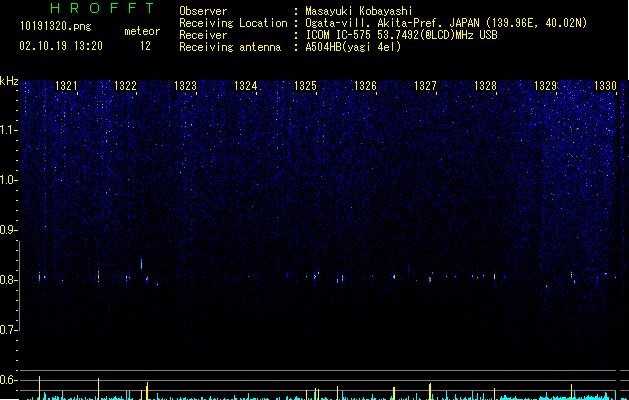Viewport: 629px width, 400px height.
Task: Click the 1.0 frequency axis label
Action: click(x=9, y=180)
